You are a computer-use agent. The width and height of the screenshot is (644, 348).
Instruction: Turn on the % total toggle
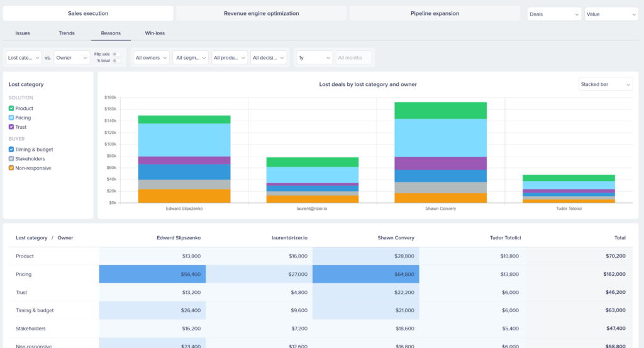pyautogui.click(x=116, y=60)
